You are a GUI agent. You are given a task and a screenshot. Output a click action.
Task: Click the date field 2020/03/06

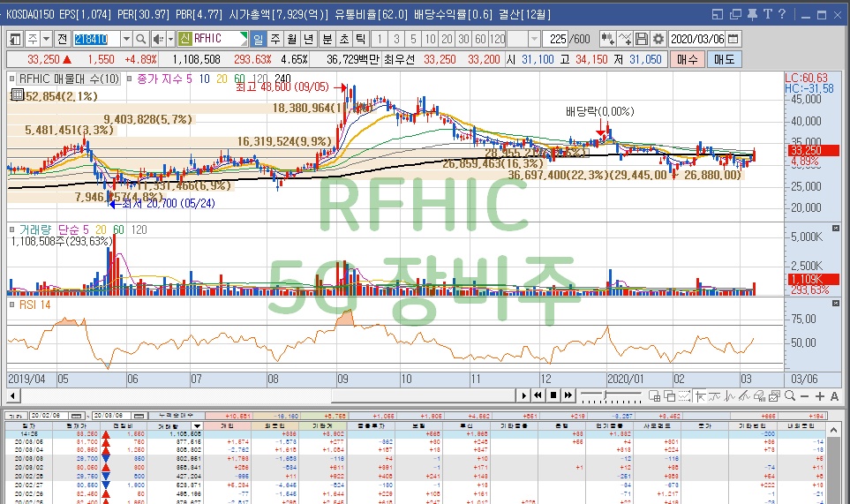[697, 39]
